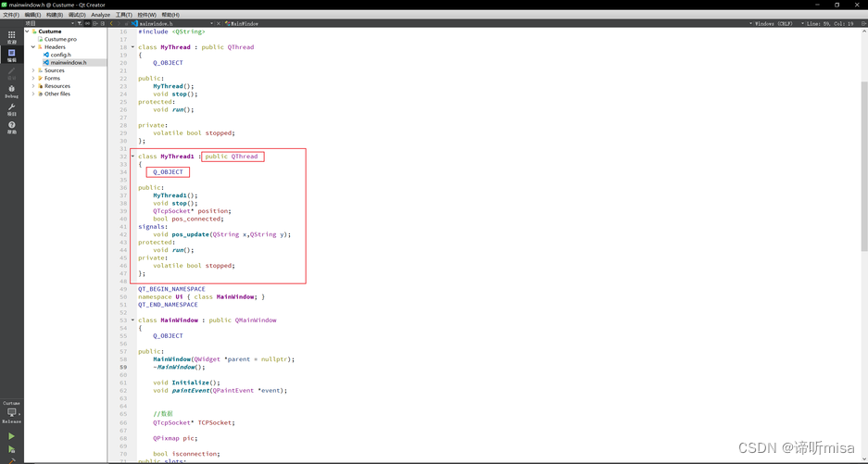Click the Start Debugging run icon

(x=11, y=450)
